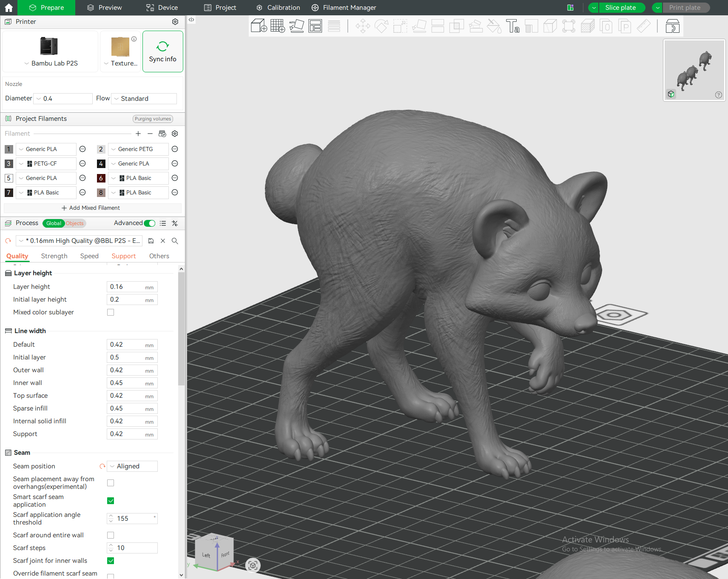
Task: Enable the Mixed color sublayer checkbox
Action: (111, 312)
